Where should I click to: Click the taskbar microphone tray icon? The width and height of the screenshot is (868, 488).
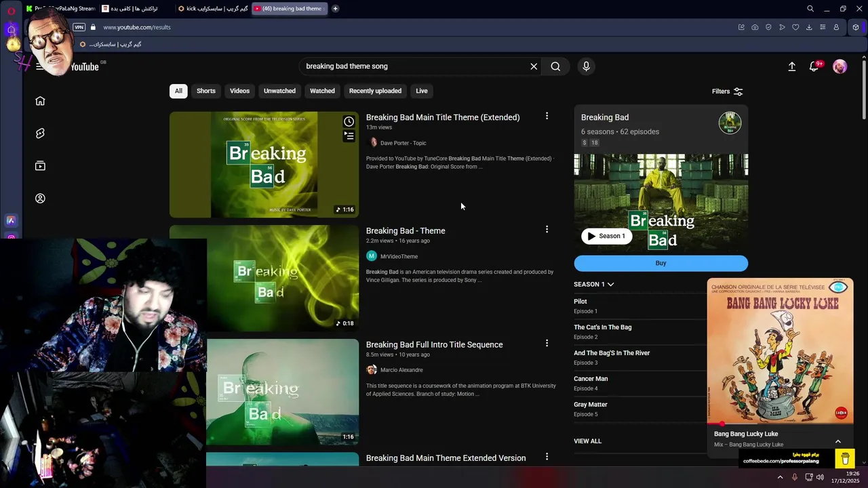(794, 477)
